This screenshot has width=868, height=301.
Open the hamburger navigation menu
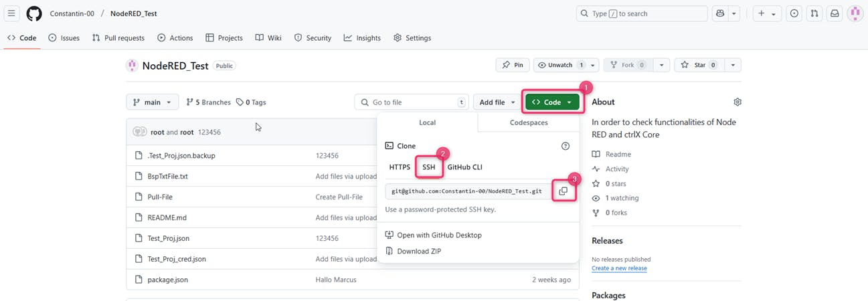pos(11,13)
